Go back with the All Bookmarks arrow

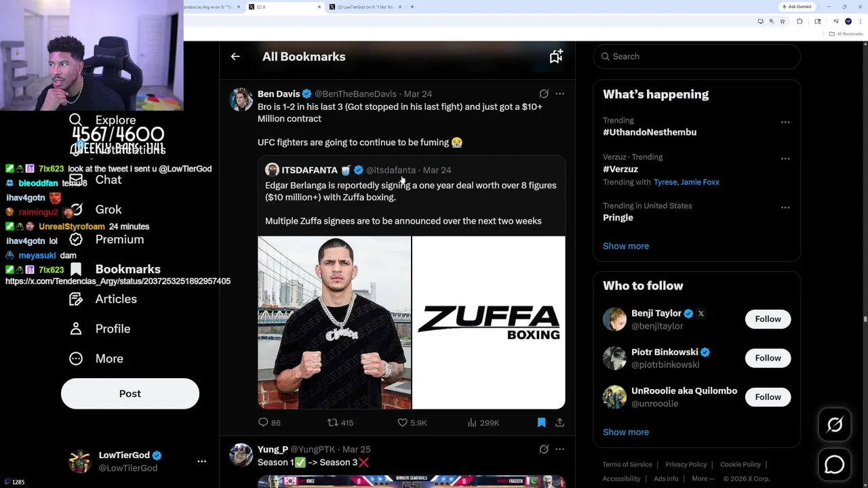click(x=235, y=57)
